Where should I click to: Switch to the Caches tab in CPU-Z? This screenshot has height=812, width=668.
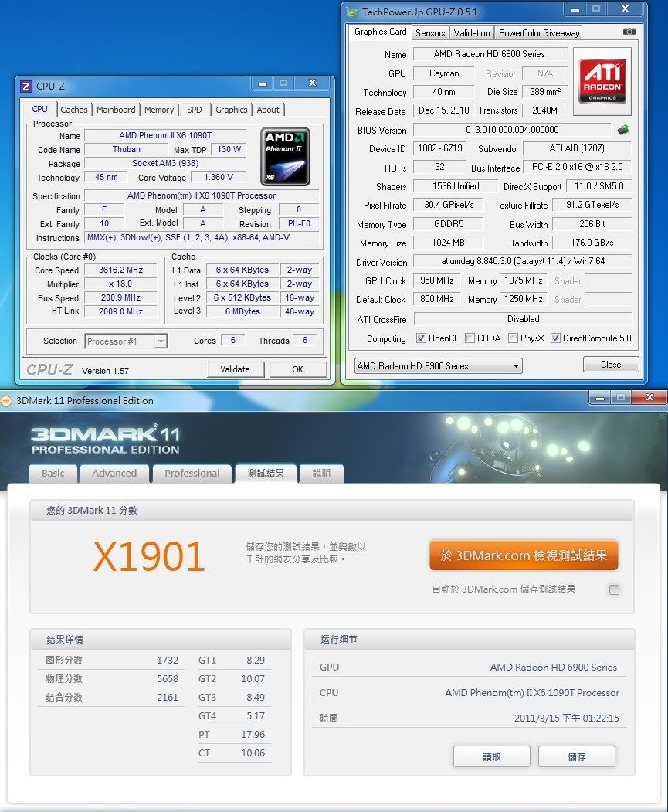tap(74, 110)
